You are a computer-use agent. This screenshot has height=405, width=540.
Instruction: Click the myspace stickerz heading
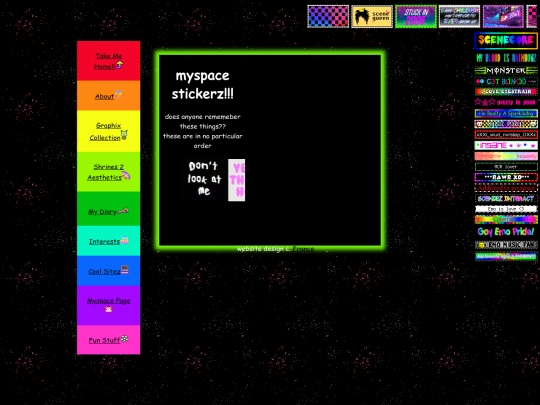point(202,84)
